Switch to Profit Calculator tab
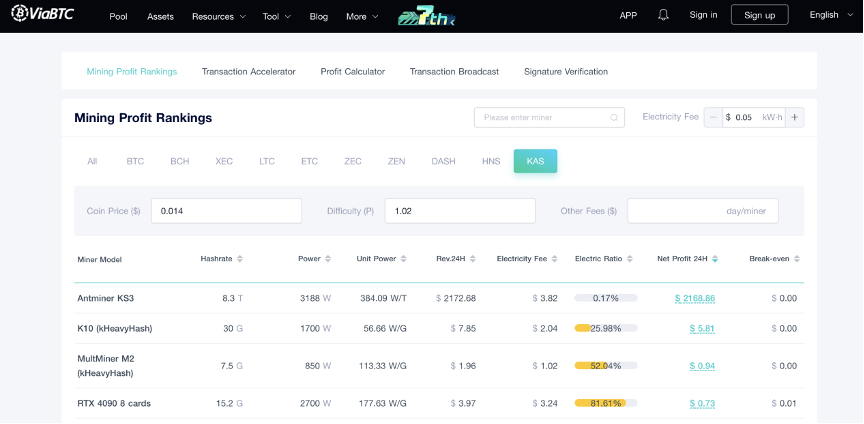The height and width of the screenshot is (424, 864). [x=353, y=72]
